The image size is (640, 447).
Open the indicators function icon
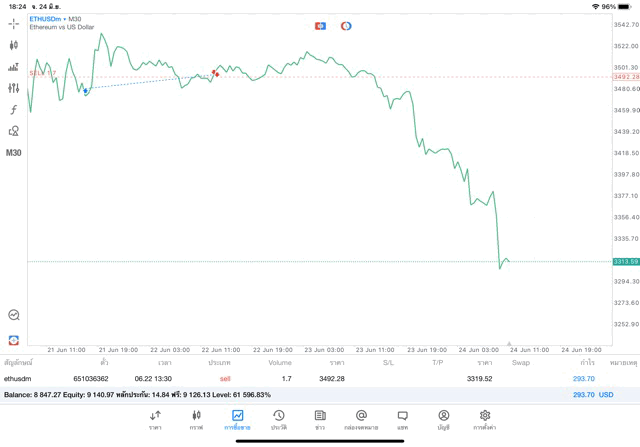point(14,110)
